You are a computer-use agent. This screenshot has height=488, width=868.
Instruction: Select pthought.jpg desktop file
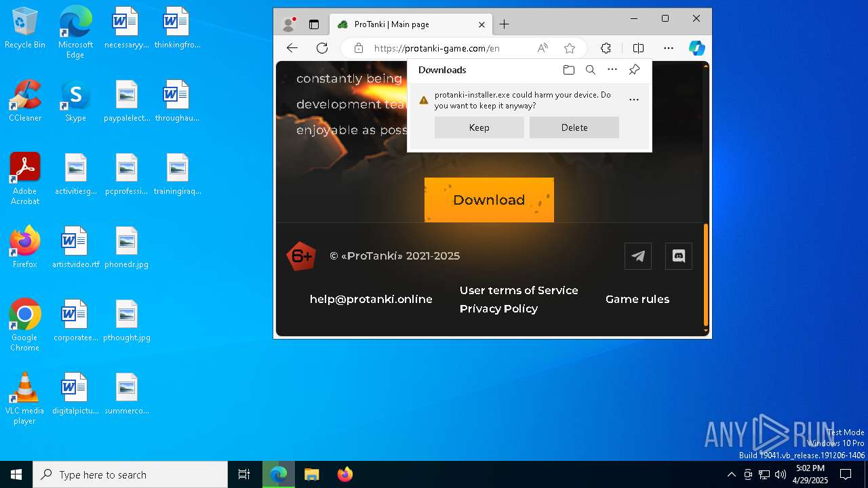pyautogui.click(x=126, y=321)
